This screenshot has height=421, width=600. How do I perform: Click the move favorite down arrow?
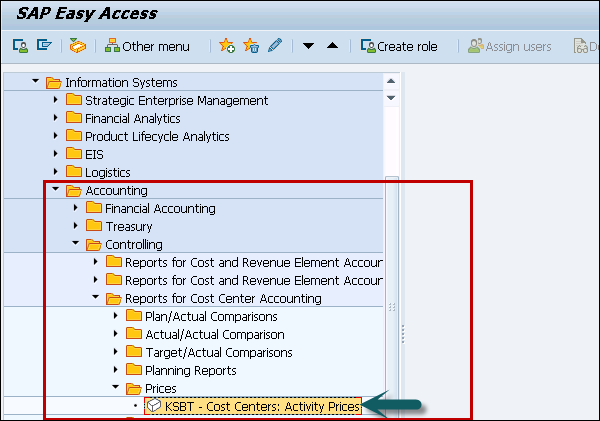click(x=309, y=46)
